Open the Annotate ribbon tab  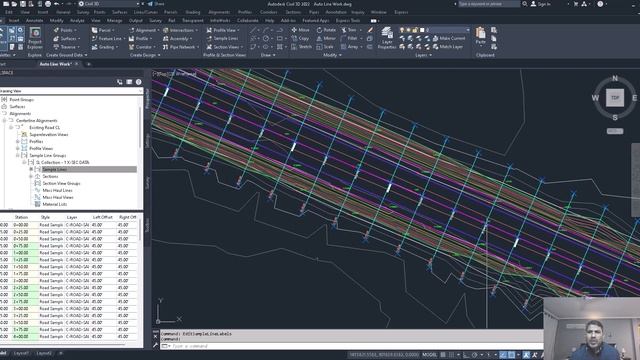[x=34, y=20]
